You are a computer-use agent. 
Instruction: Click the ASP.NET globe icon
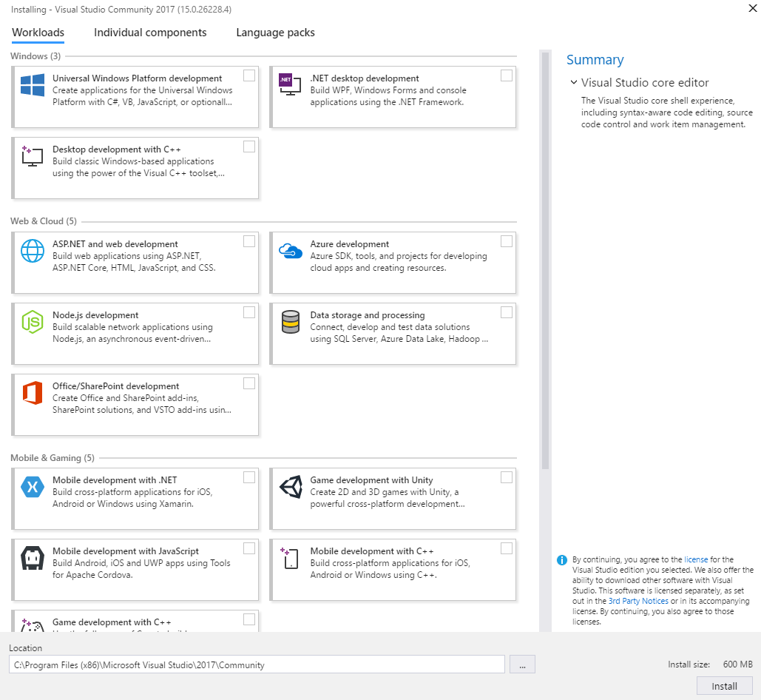(33, 251)
